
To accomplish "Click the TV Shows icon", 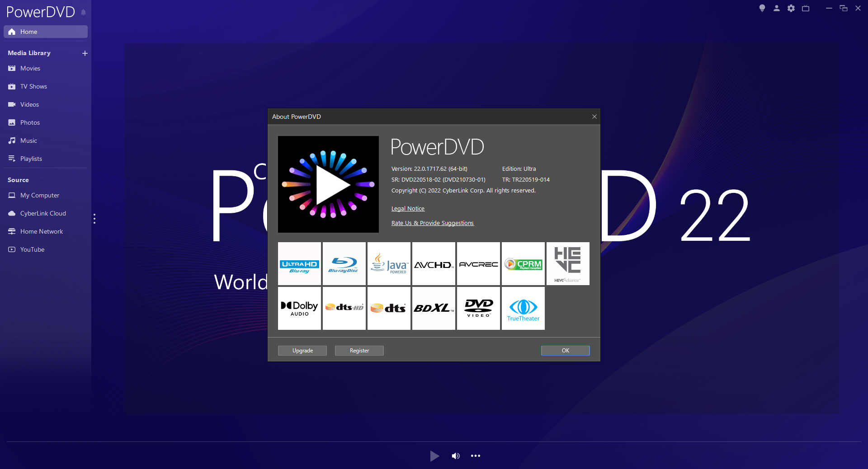I will tap(12, 86).
